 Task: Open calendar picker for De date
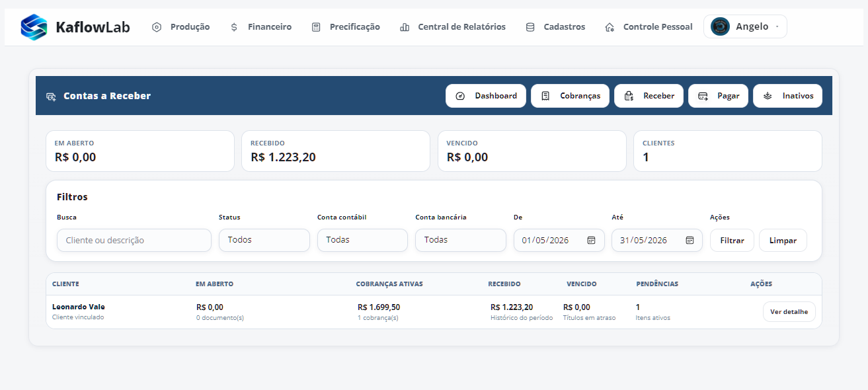coord(591,240)
